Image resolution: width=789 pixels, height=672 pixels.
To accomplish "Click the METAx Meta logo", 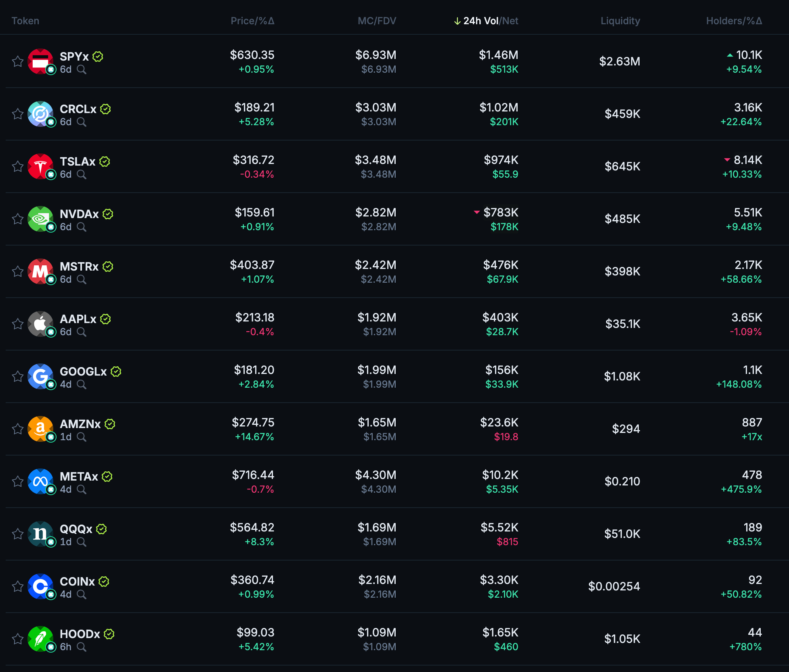I will tap(40, 481).
